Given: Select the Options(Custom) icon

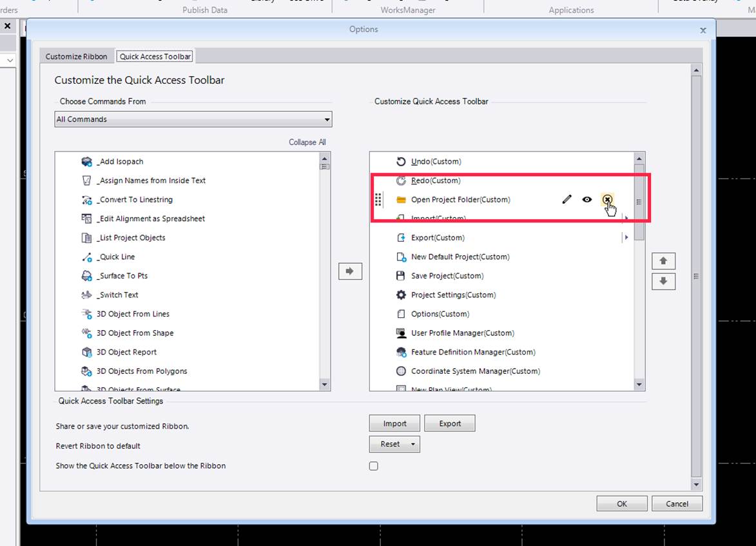Looking at the screenshot, I should pyautogui.click(x=401, y=314).
